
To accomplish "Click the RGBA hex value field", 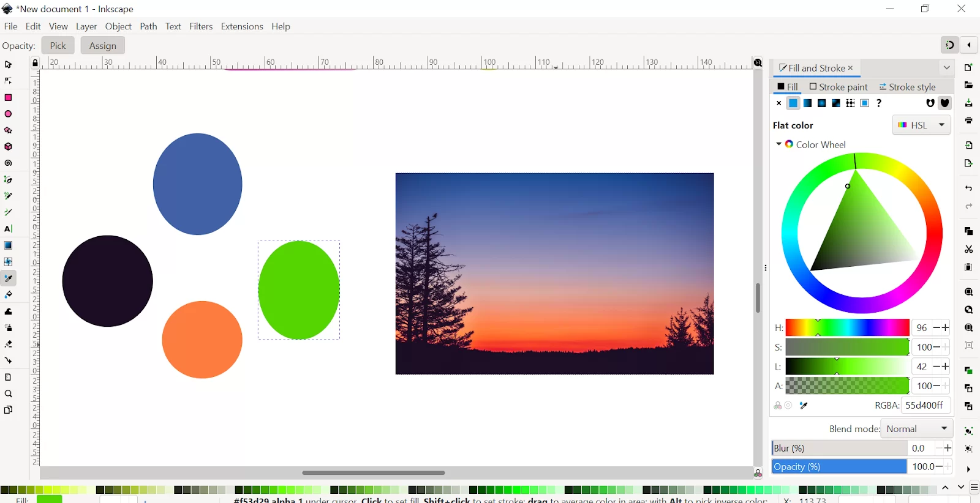I will click(925, 405).
